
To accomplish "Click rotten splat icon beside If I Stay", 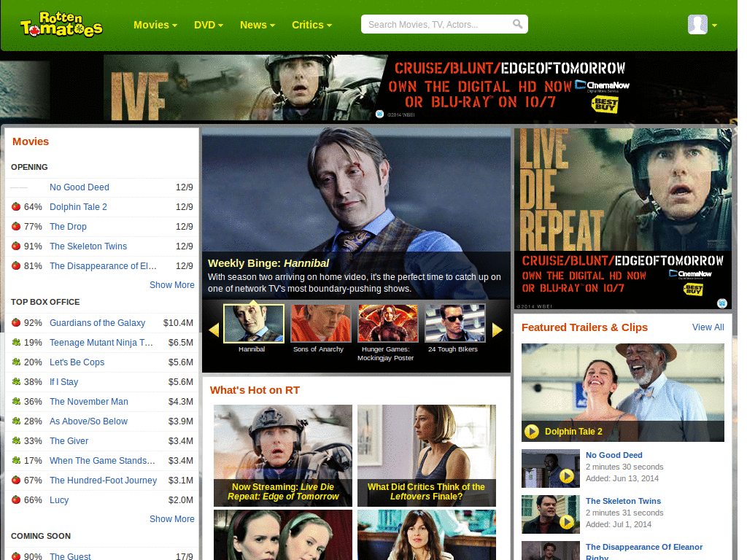I will pyautogui.click(x=16, y=381).
